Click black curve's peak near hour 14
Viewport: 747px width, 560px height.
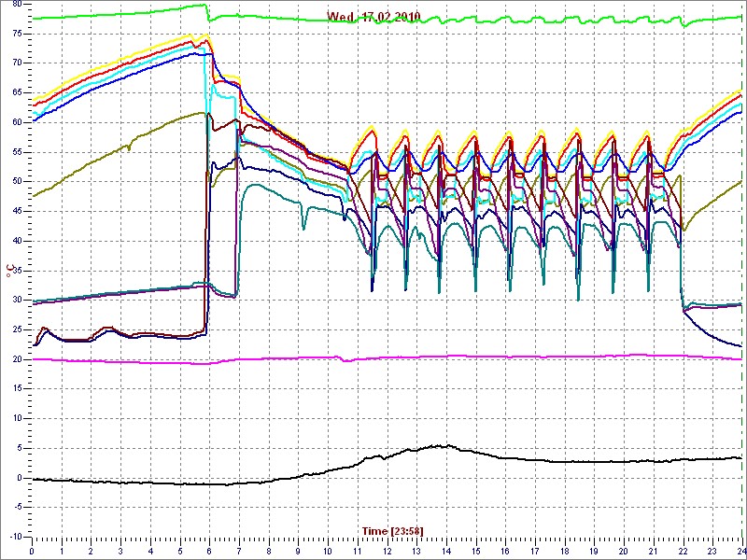pyautogui.click(x=445, y=445)
